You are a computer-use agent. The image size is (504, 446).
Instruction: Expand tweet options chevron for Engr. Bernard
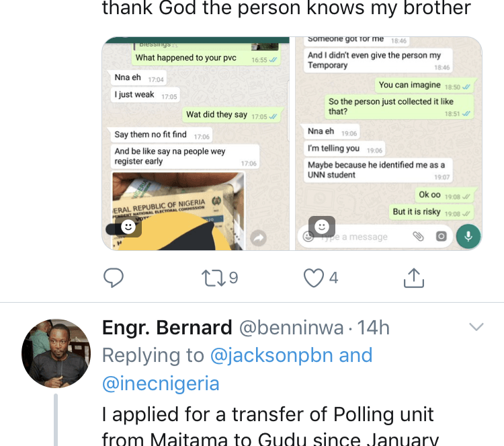(x=476, y=327)
